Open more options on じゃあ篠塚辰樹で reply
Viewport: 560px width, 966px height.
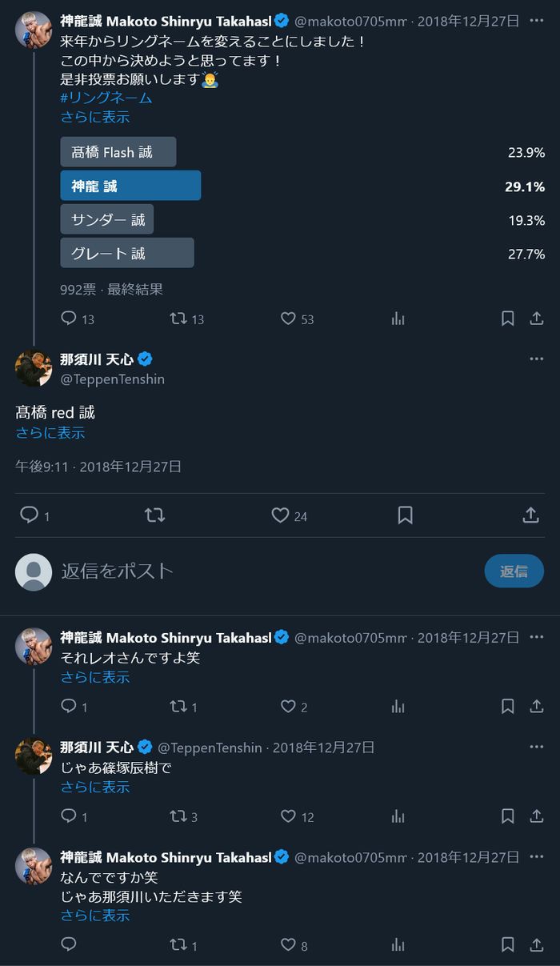(536, 747)
